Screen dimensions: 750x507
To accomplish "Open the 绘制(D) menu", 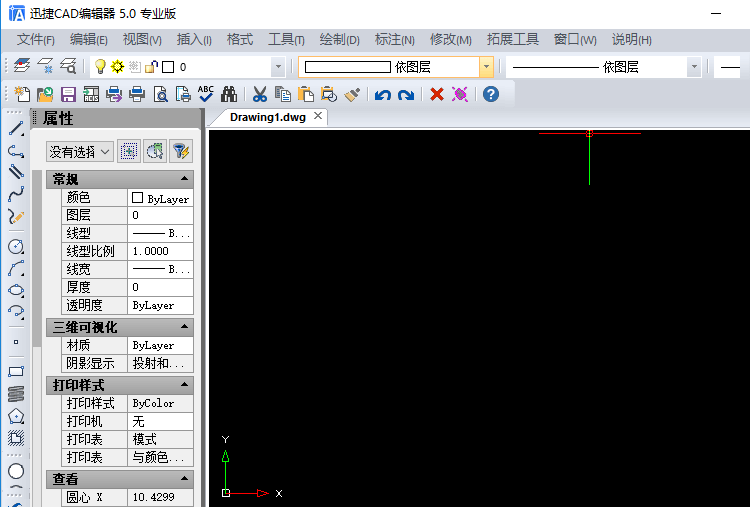I will pyautogui.click(x=339, y=39).
